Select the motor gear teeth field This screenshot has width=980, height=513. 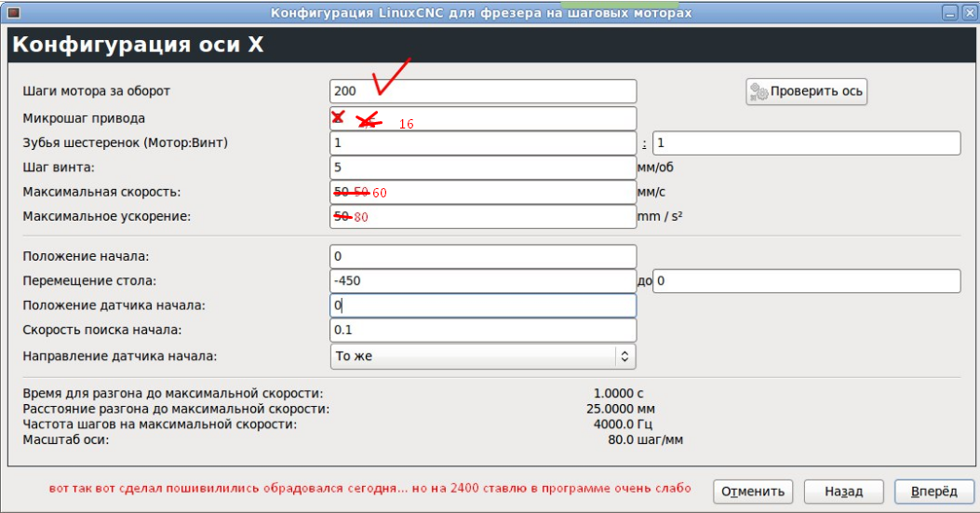click(483, 142)
